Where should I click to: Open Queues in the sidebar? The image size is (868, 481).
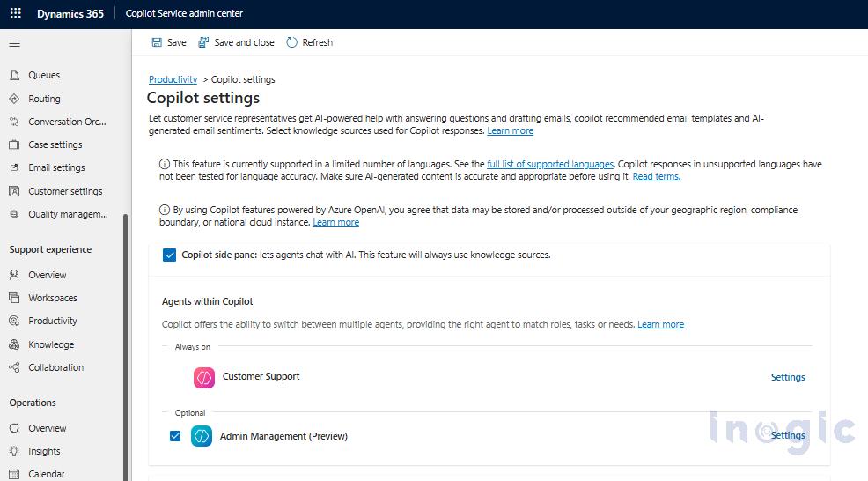pos(44,75)
